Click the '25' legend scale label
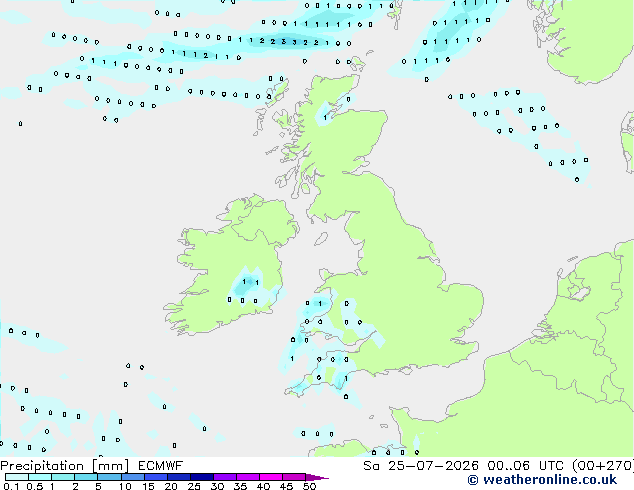Screen dimensions: 634x490 click(x=194, y=486)
